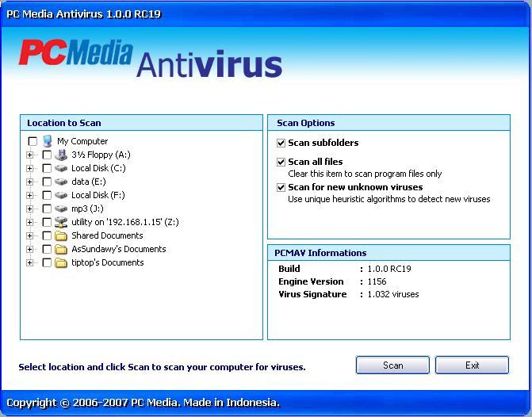
Task: Expand the Local Disk (F:) node
Action: 30,195
